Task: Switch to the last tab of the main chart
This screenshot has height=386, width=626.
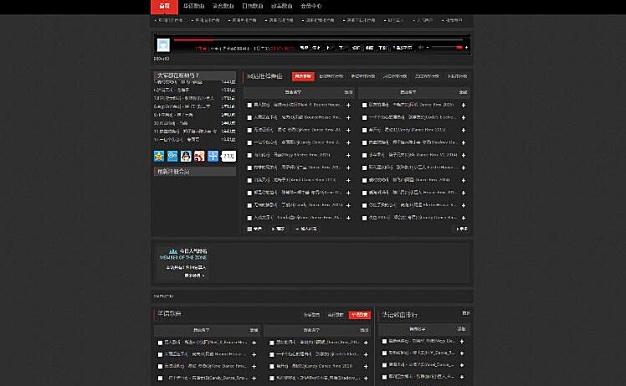Action: [x=458, y=76]
